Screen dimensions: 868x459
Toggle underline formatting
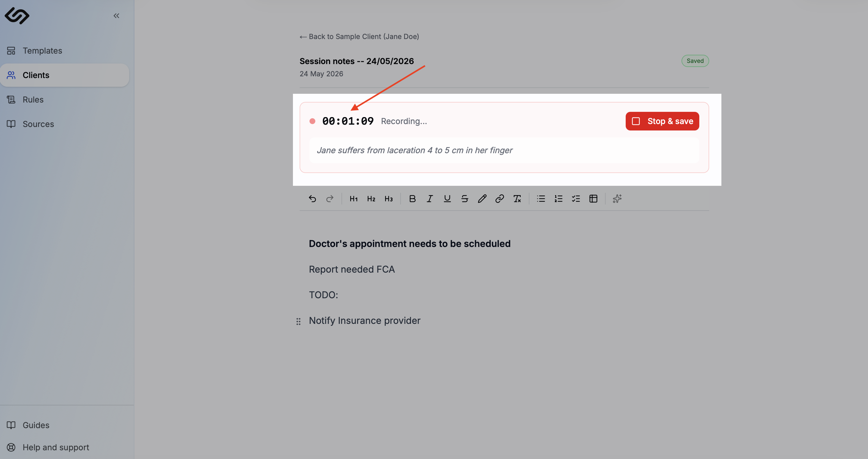pos(447,199)
